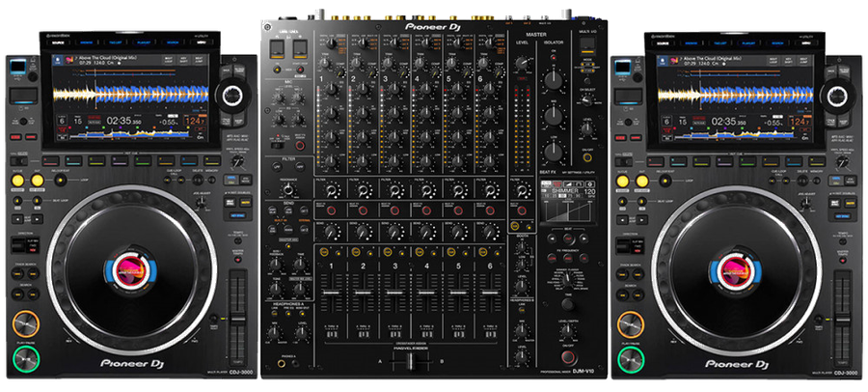
Task: Open SEARCH tab on right deck screen
Action: click(777, 42)
